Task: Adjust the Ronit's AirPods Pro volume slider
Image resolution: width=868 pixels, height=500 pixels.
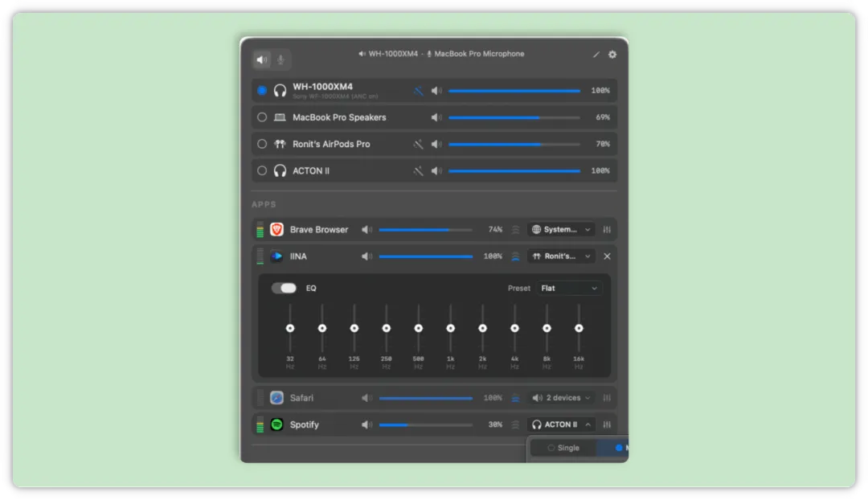Action: [514, 144]
